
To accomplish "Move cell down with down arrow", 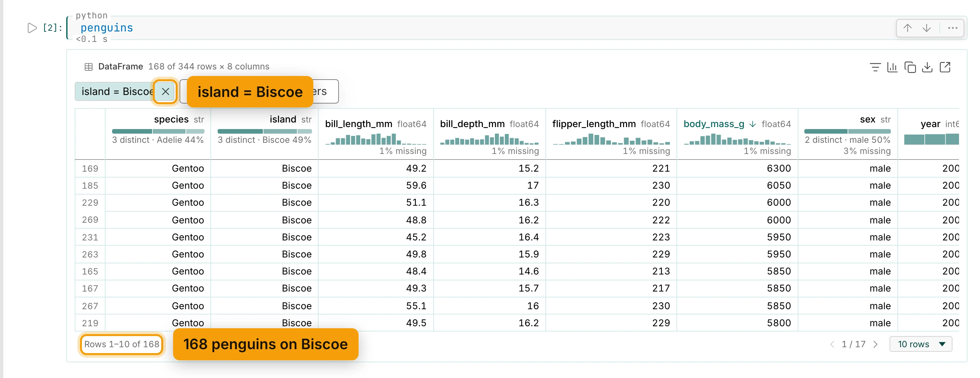I will [x=927, y=28].
